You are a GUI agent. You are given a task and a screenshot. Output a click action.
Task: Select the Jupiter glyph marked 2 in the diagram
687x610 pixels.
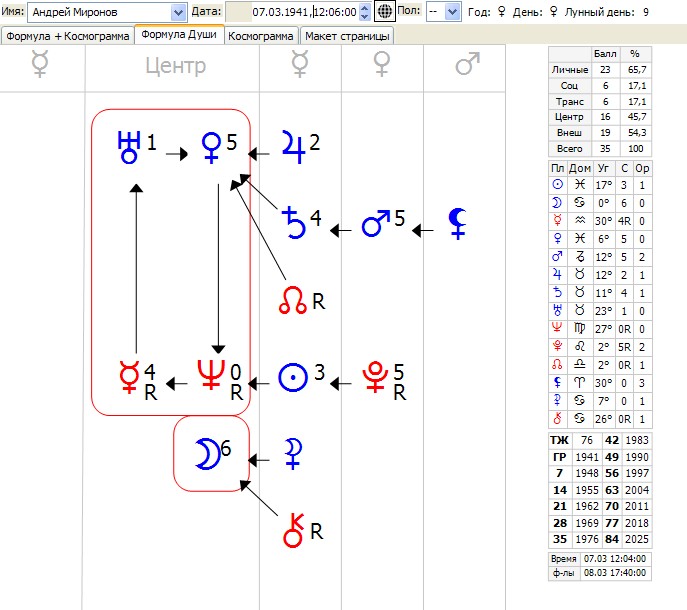[x=293, y=146]
